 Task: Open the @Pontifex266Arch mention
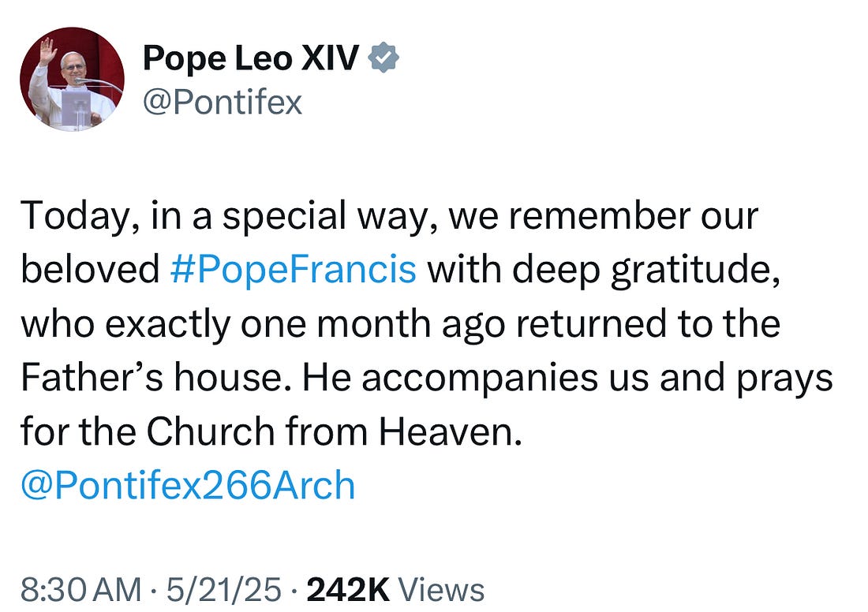click(x=188, y=486)
